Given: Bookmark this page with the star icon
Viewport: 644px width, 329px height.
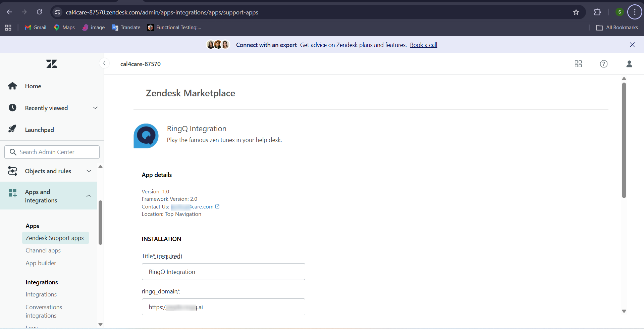Looking at the screenshot, I should pos(576,12).
